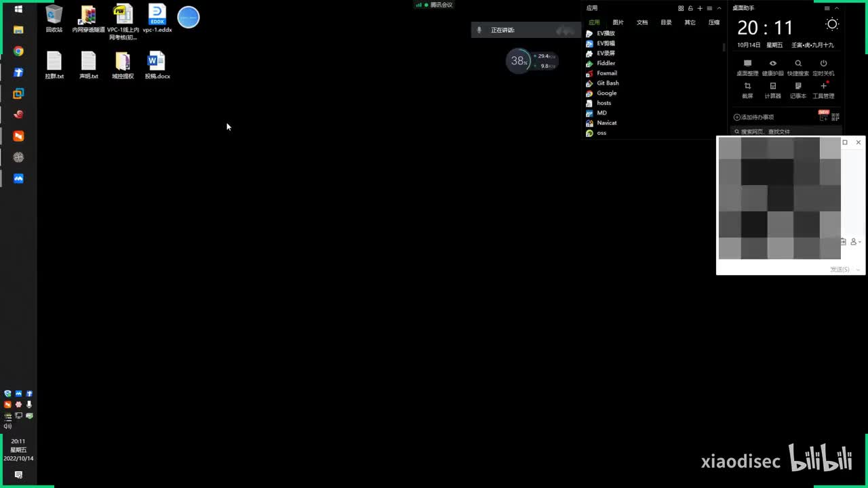The height and width of the screenshot is (488, 868).
Task: Send the chat message with 发送(S)
Action: point(840,269)
